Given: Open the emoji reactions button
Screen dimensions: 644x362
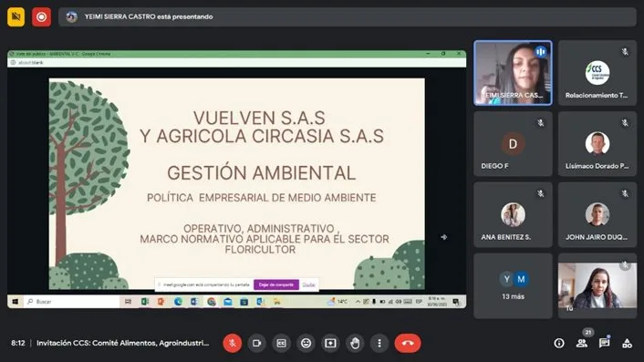Looking at the screenshot, I should point(306,343).
